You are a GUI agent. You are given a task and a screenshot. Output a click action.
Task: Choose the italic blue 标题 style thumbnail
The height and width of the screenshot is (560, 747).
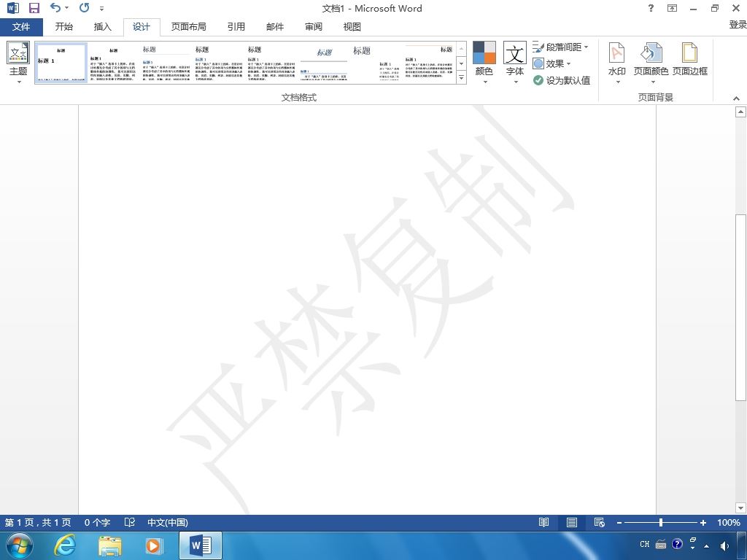[324, 63]
